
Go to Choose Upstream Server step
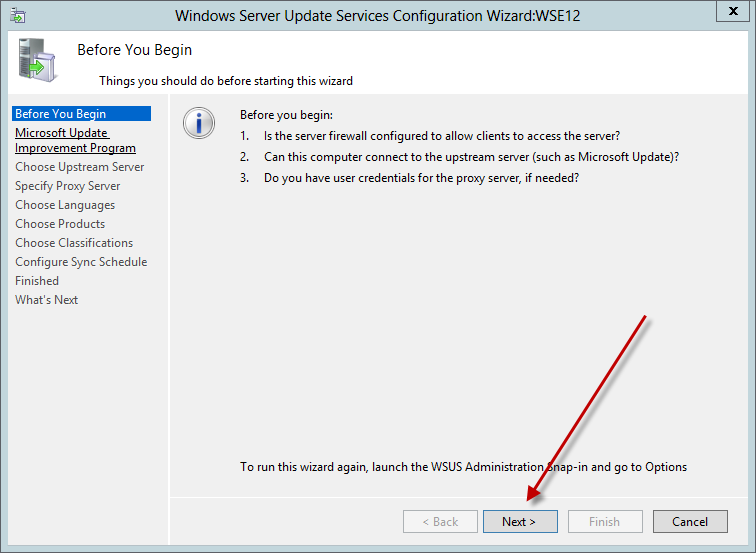(x=79, y=167)
